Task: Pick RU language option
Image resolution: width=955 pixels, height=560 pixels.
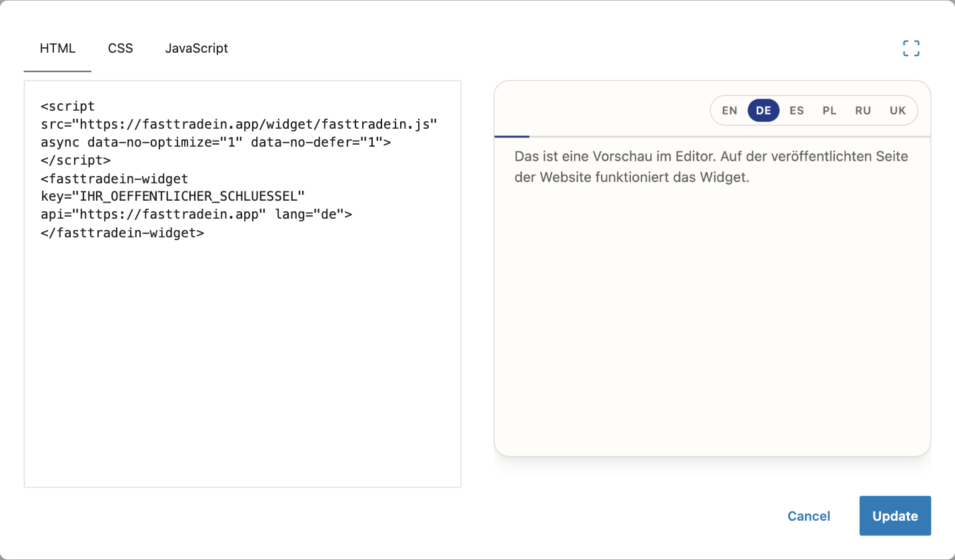Action: pyautogui.click(x=863, y=111)
